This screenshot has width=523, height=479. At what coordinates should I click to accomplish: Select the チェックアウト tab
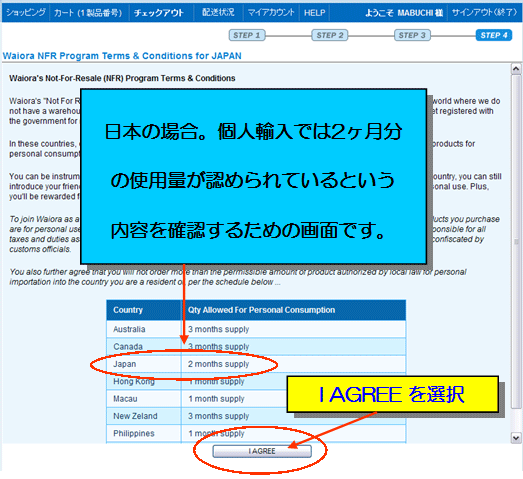159,13
